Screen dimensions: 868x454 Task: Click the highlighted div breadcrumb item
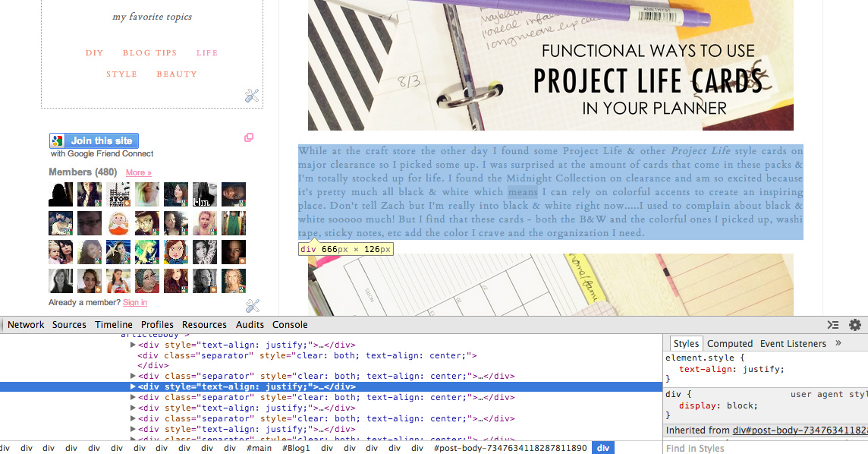tap(603, 448)
